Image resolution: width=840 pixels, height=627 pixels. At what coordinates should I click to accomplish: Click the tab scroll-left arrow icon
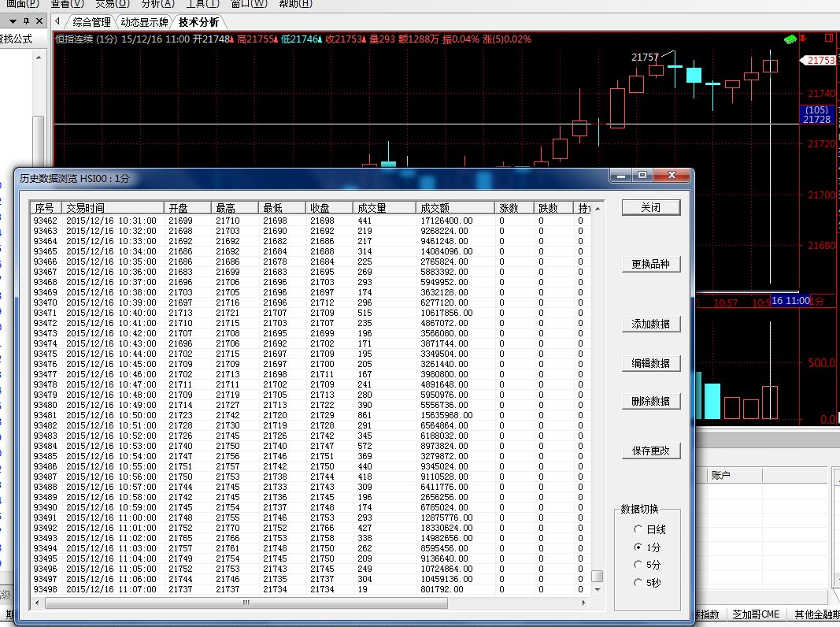pos(58,21)
